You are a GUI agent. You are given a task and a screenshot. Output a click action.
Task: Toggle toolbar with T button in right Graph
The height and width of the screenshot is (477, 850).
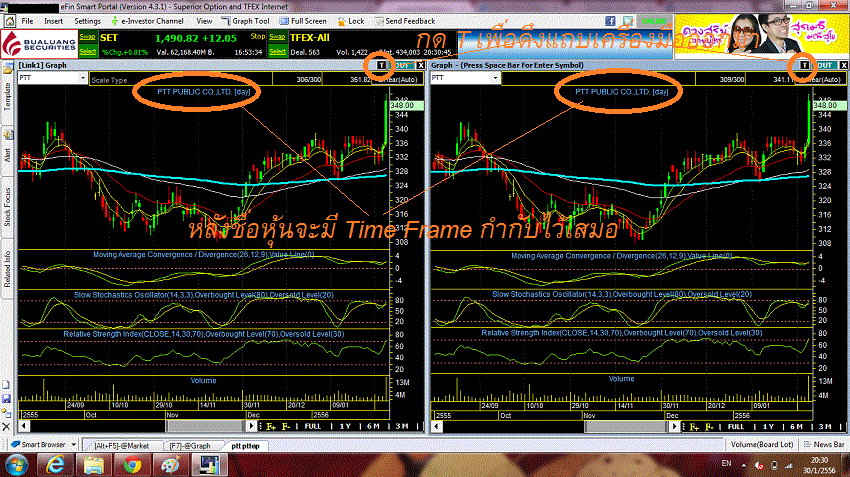(804, 65)
